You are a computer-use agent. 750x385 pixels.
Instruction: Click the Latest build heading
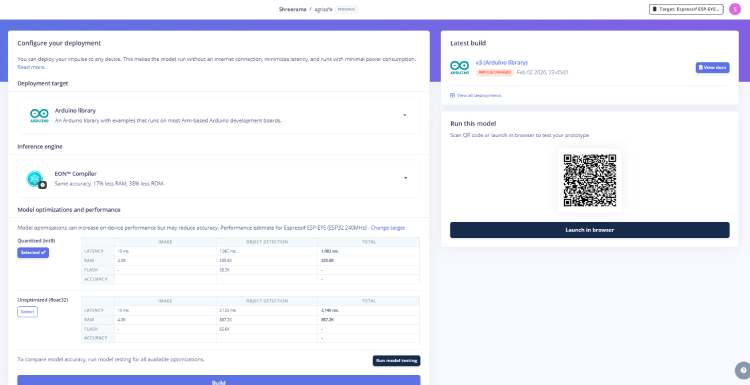click(x=468, y=43)
